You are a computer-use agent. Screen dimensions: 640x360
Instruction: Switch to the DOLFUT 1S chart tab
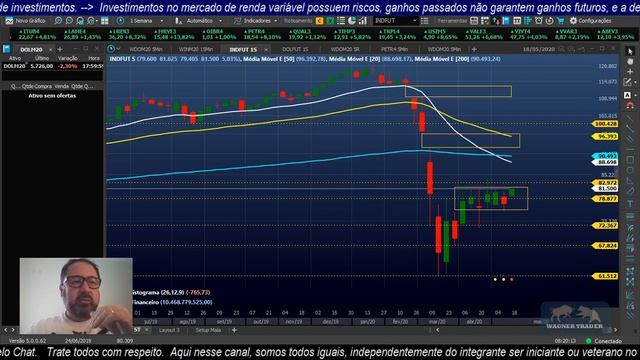(295, 49)
